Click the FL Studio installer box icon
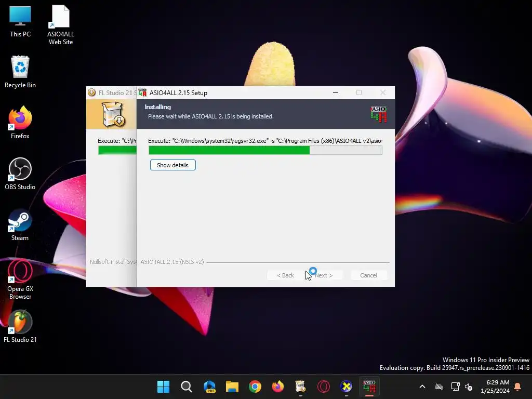The width and height of the screenshot is (532, 399). (x=114, y=114)
